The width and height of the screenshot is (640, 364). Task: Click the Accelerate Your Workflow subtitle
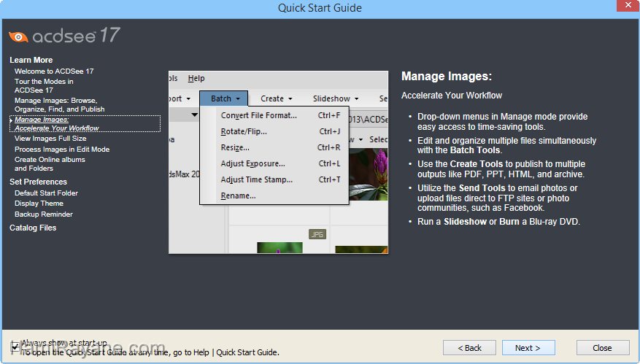pyautogui.click(x=452, y=95)
